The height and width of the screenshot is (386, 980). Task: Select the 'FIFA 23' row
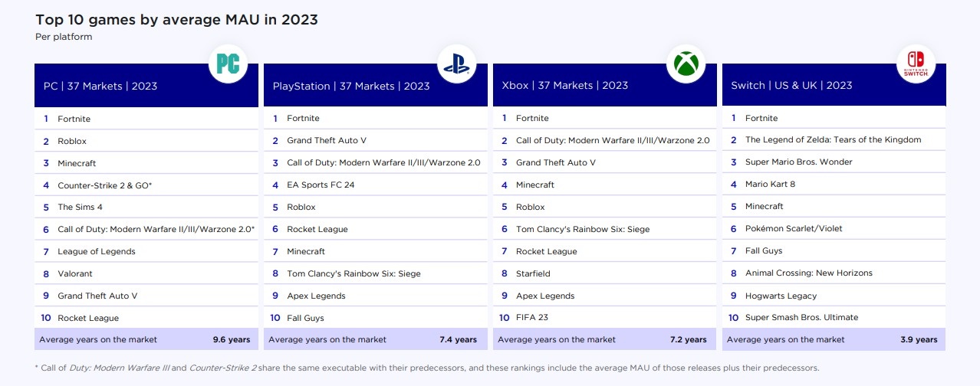(604, 317)
